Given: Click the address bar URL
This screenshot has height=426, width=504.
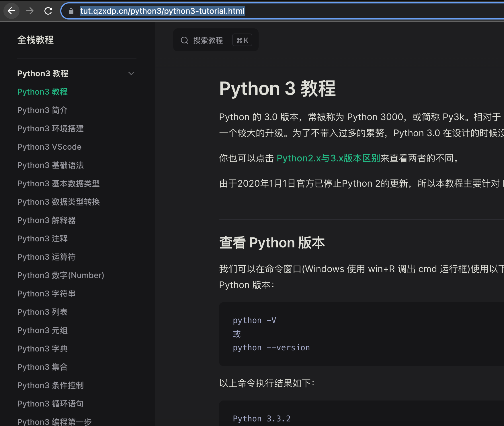Looking at the screenshot, I should click(162, 11).
